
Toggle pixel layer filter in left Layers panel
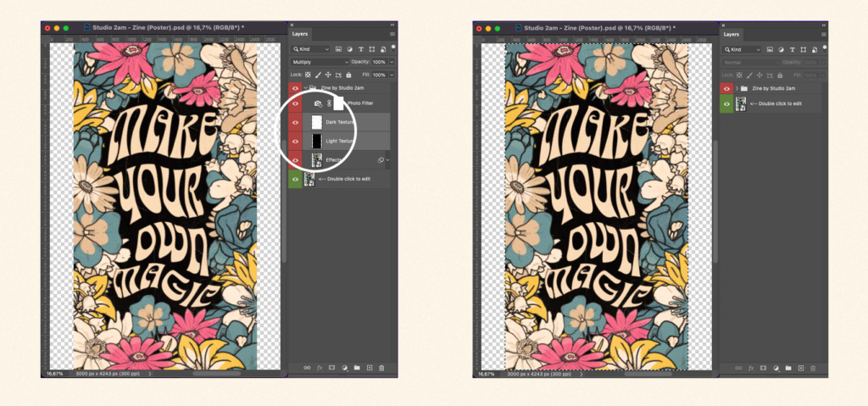tap(339, 49)
